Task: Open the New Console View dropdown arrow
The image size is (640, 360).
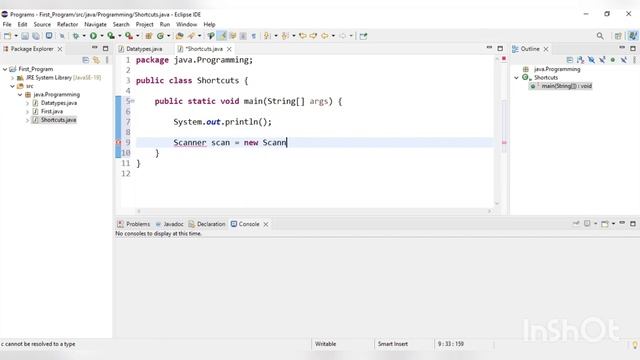Action: pos(613,224)
